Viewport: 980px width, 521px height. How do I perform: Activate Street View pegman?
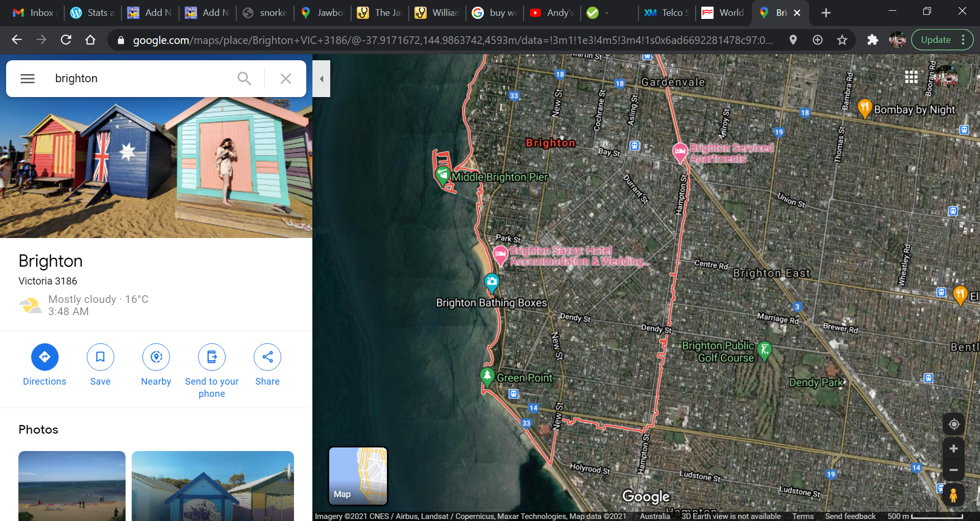[x=953, y=495]
